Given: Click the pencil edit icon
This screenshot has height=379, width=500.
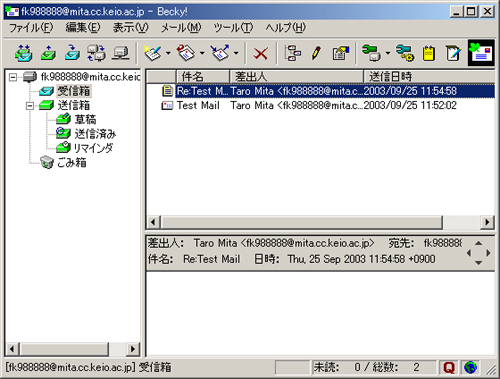Looking at the screenshot, I should (316, 53).
